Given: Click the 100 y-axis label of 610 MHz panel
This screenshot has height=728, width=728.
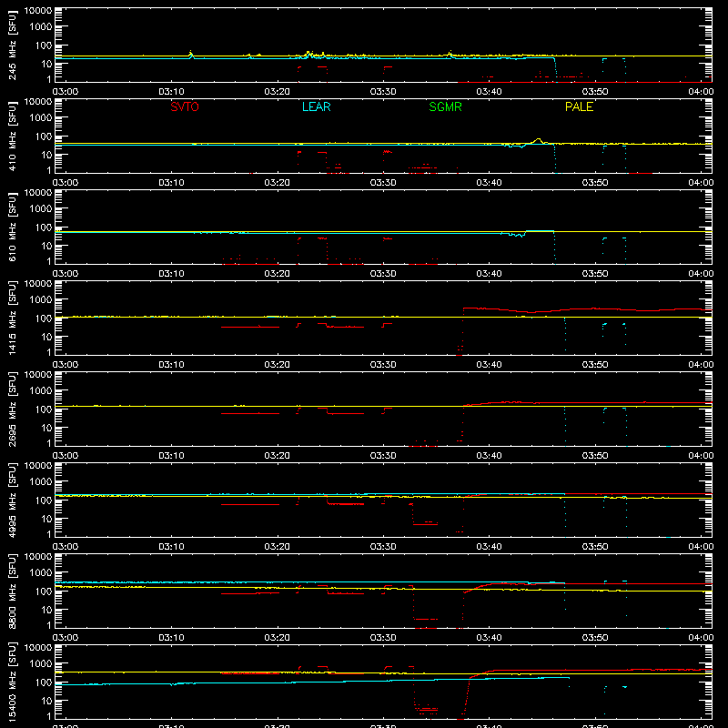Looking at the screenshot, I should click(44, 227).
